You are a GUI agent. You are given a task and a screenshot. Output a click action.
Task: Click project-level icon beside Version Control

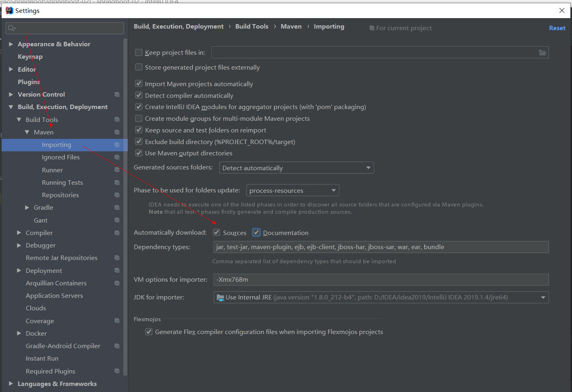(117, 94)
